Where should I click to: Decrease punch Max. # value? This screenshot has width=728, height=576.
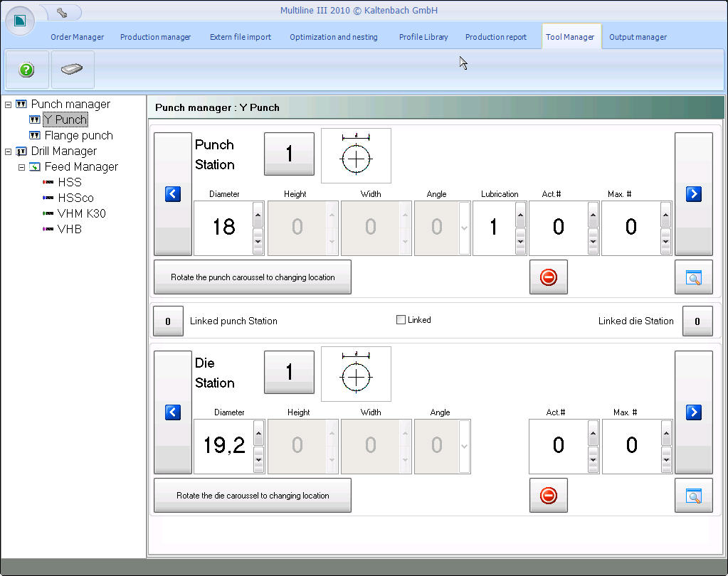pyautogui.click(x=666, y=241)
